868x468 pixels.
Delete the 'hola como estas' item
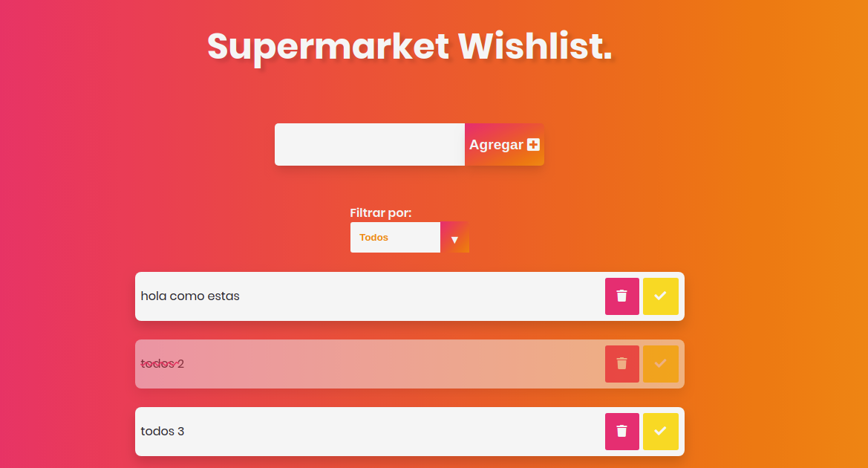pos(622,296)
